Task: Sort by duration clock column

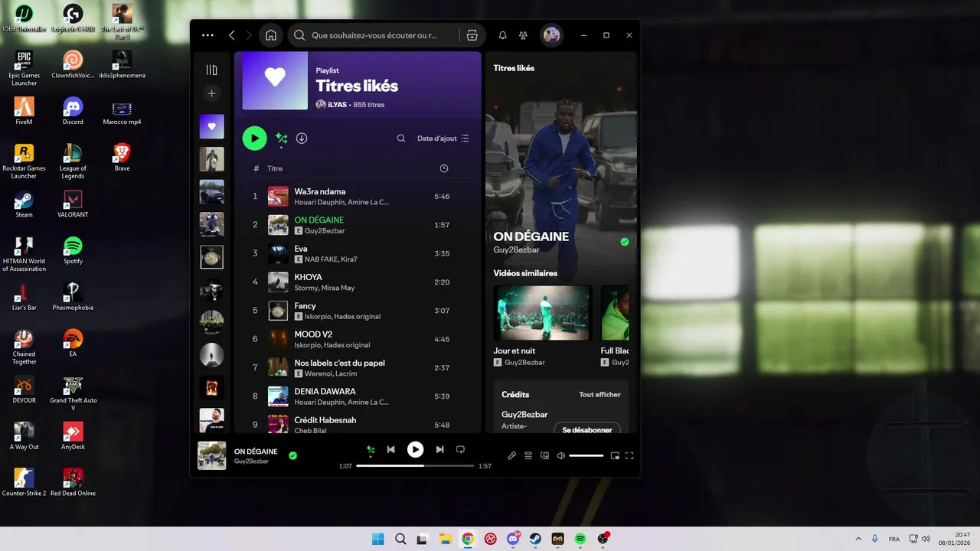Action: pos(444,168)
